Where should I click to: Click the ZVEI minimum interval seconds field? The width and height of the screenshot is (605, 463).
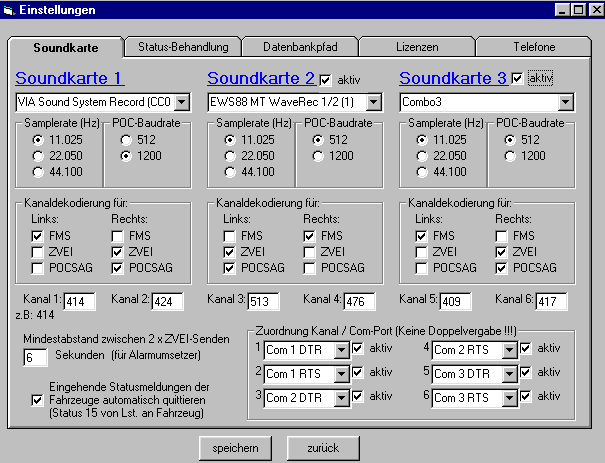point(35,357)
